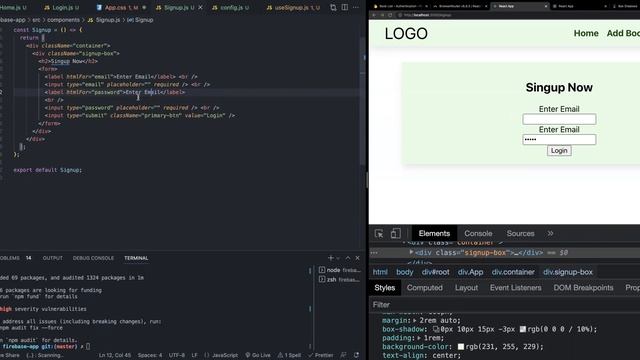Click the Signup symbol breadcrumb
Image resolution: width=640 pixels, height=360 pixels.
point(140,20)
